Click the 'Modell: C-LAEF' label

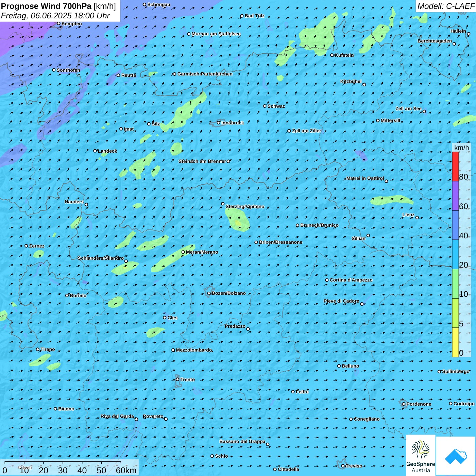(x=446, y=6)
